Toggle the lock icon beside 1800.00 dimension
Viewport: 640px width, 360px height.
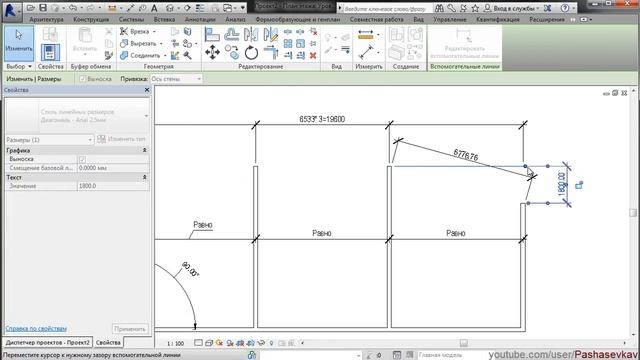tap(579, 185)
